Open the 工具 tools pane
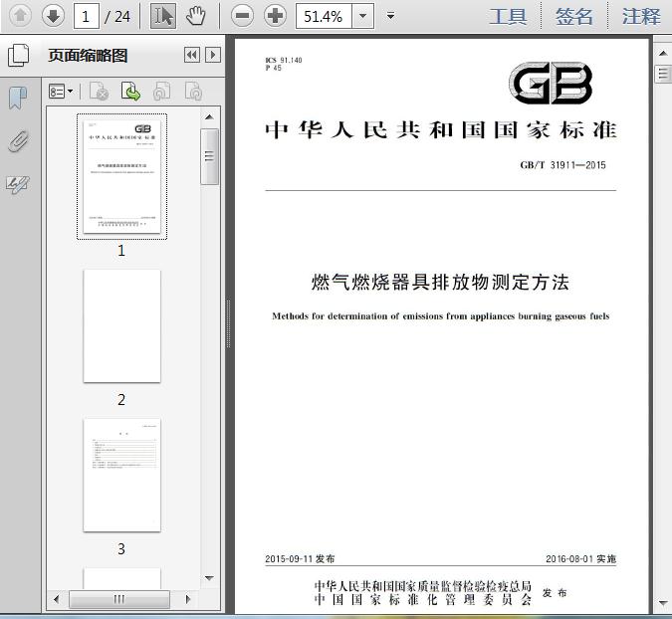This screenshot has height=619, width=672. point(509,17)
